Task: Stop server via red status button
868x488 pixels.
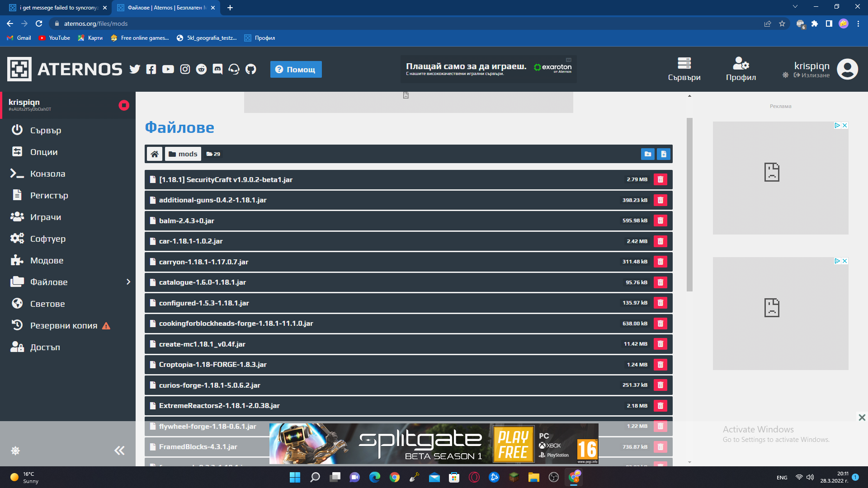Action: 124,105
